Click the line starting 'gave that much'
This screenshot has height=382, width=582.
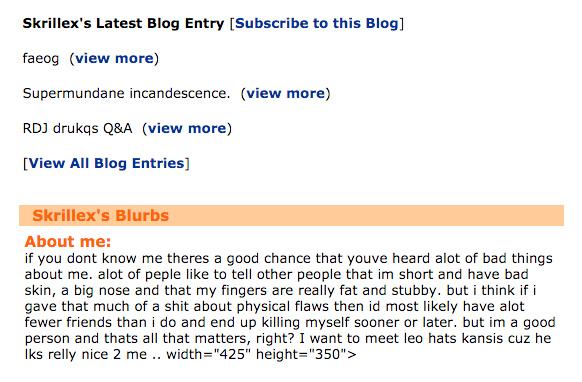[x=275, y=307]
